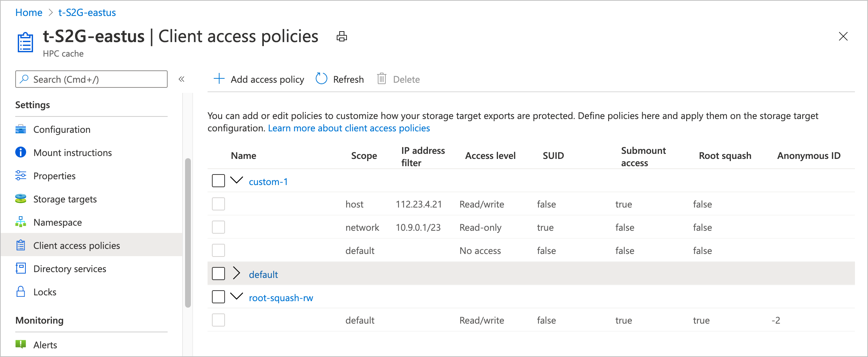This screenshot has height=357, width=868.
Task: Click the Locks padlock icon
Action: click(x=21, y=292)
